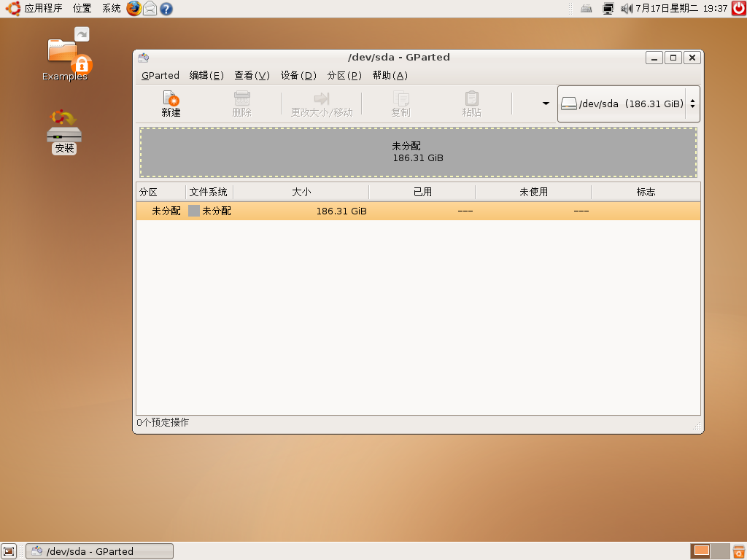
Task: Click the Resize/Move (更改大小/移动) toolbar icon
Action: [x=322, y=104]
